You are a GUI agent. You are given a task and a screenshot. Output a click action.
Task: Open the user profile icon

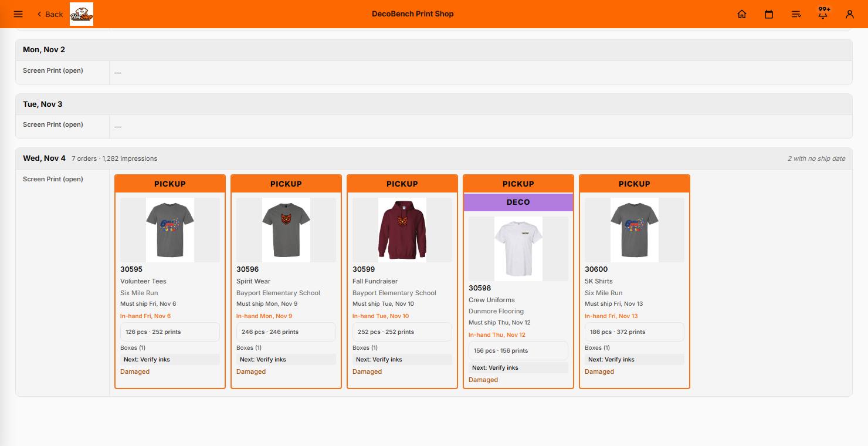850,14
